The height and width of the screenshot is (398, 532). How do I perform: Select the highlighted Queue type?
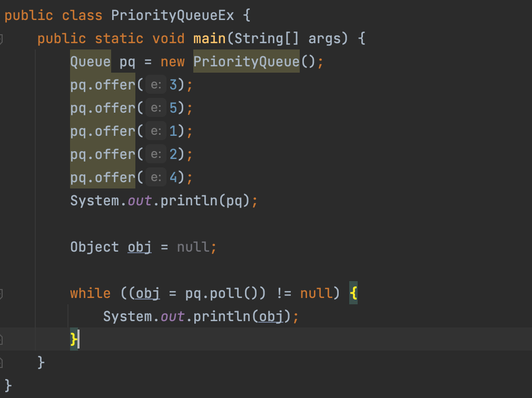tap(90, 62)
